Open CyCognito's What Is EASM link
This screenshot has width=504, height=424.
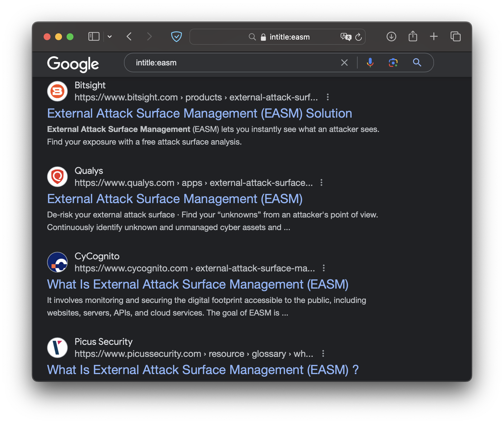[198, 284]
